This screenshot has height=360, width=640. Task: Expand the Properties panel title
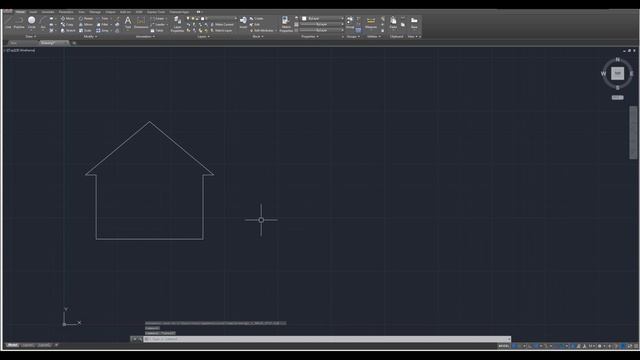(310, 37)
